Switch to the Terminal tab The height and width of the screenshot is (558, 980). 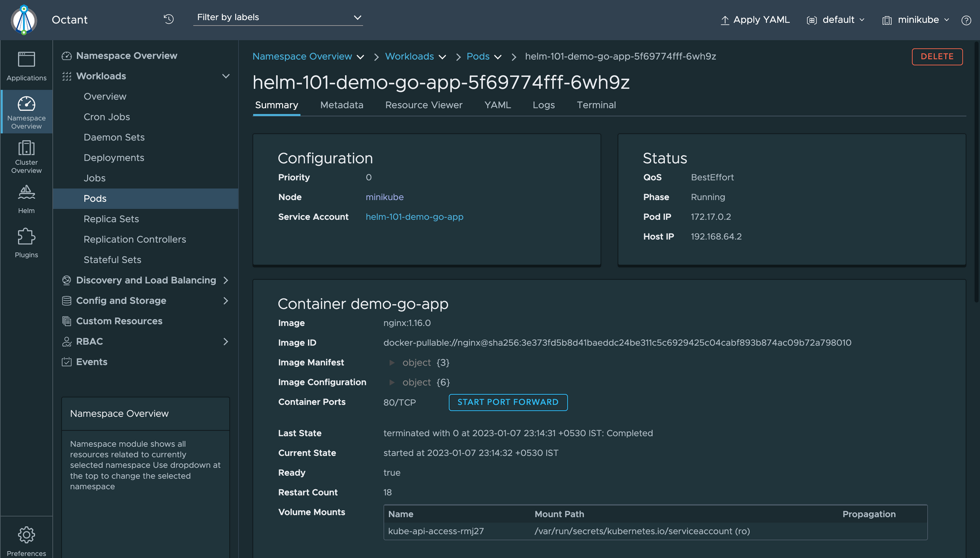(x=596, y=105)
